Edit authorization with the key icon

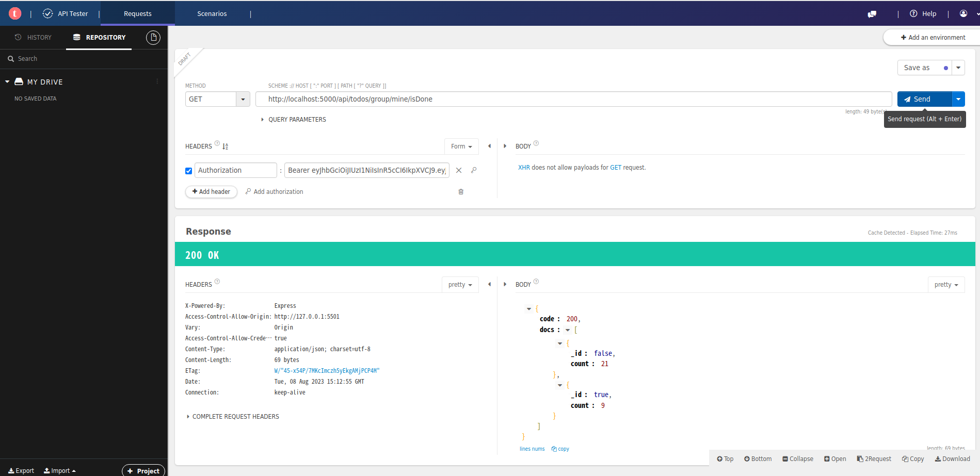click(474, 170)
